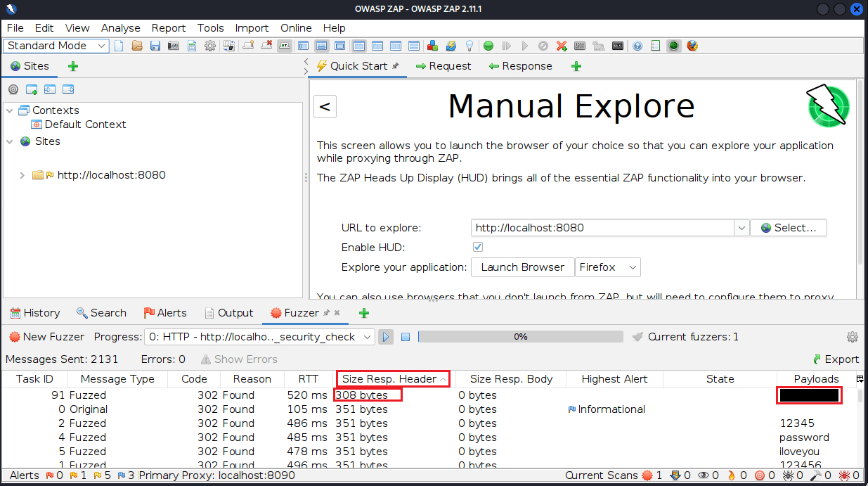
Task: Take a session snapshot with camera icon
Action: 173,46
